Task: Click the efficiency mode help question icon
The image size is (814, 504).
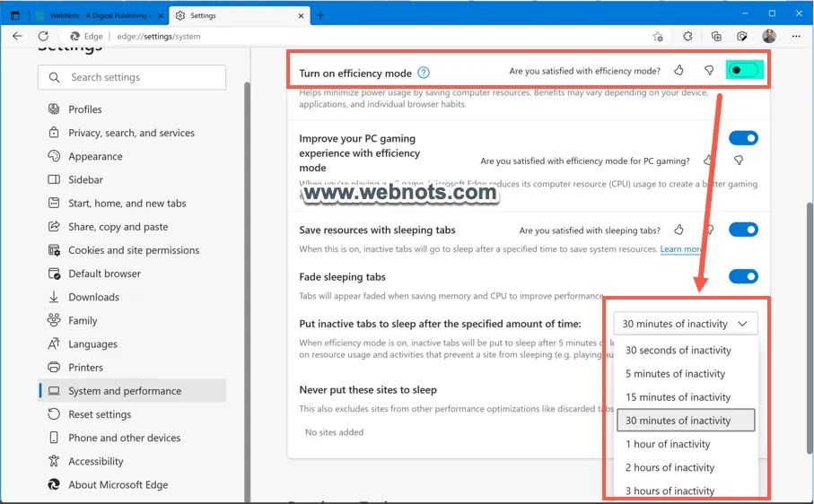Action: pos(424,73)
